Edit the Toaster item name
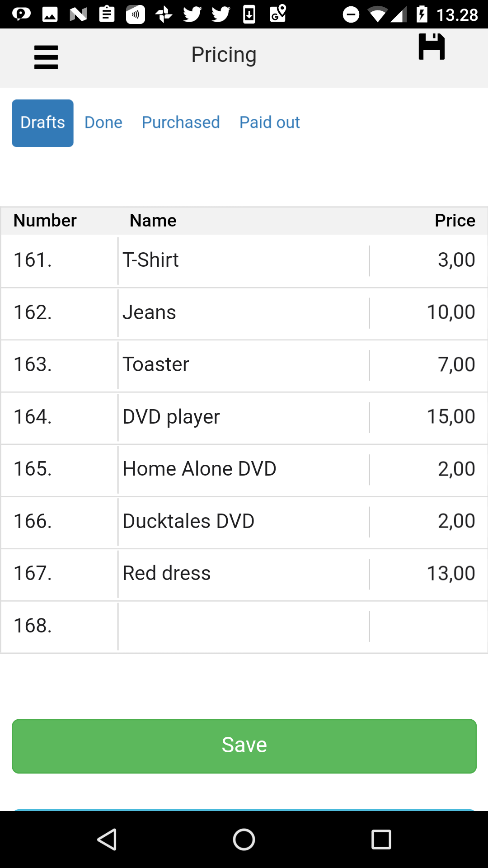Screen dimensions: 488x868 pyautogui.click(x=243, y=365)
